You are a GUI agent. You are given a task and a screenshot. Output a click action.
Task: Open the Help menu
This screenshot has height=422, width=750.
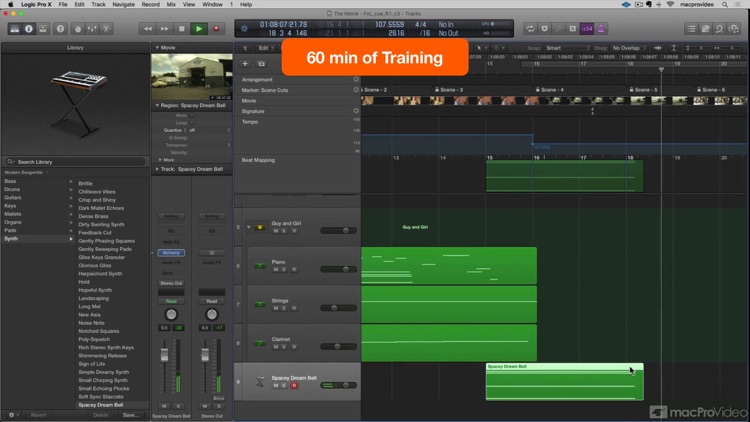pos(246,4)
